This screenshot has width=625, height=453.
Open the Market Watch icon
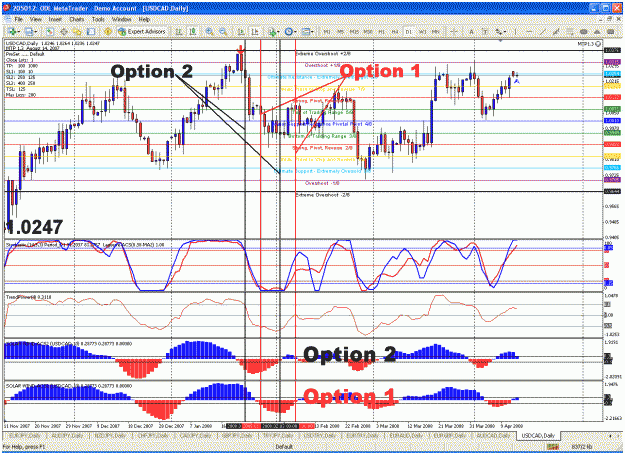coord(49,32)
